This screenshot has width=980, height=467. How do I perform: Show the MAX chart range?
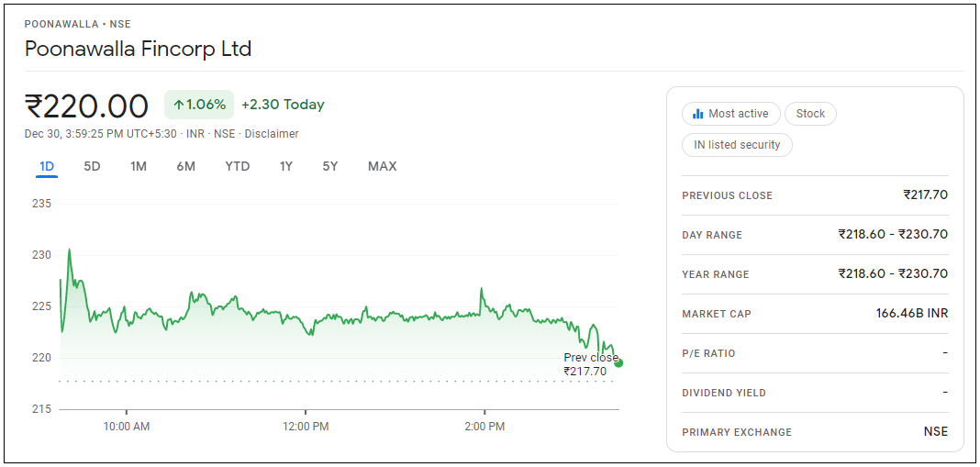[382, 166]
